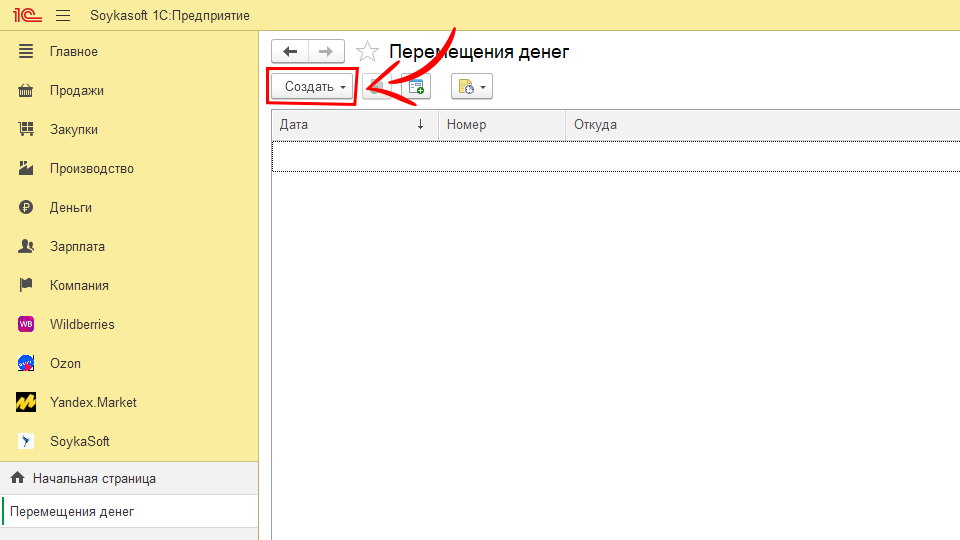Open the Wildberries integration section

(x=82, y=324)
